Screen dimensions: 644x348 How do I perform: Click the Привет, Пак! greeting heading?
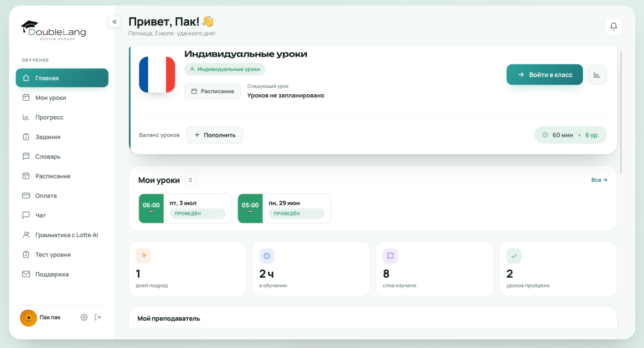pyautogui.click(x=171, y=21)
